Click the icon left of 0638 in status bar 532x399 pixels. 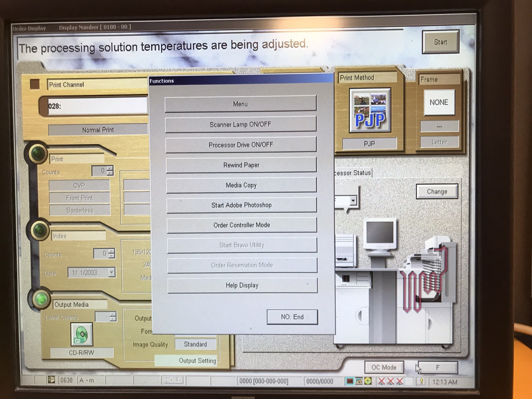(52, 380)
